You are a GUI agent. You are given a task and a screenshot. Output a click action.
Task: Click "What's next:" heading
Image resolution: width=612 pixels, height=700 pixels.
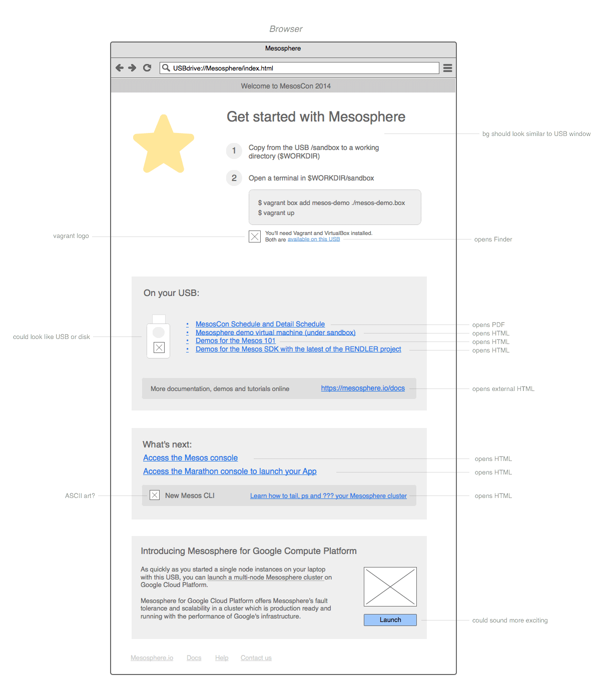(x=167, y=444)
